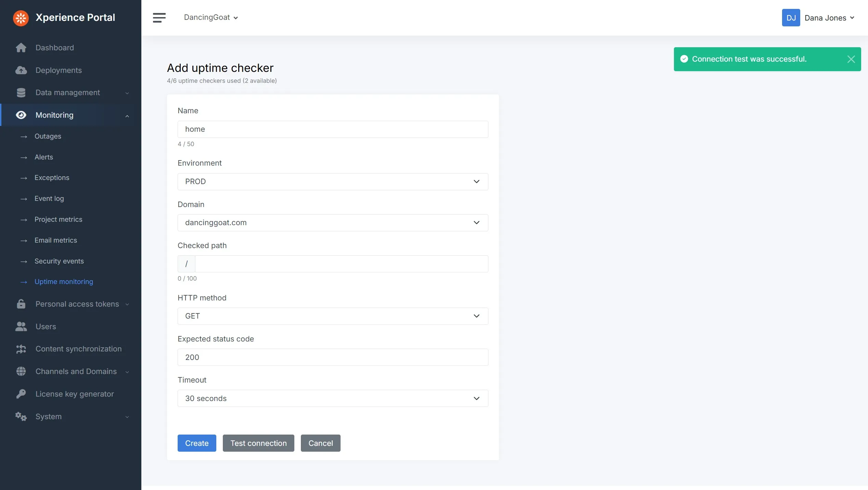Click the Xperience Portal logo icon
The image size is (868, 490).
[21, 18]
